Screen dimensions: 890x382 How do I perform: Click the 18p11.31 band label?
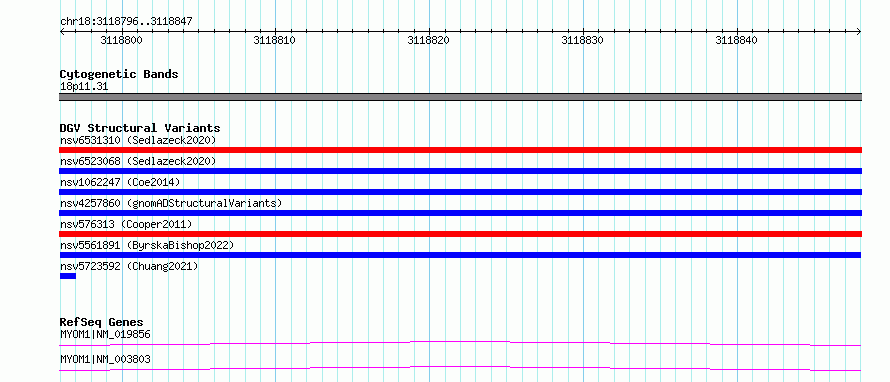pos(84,87)
